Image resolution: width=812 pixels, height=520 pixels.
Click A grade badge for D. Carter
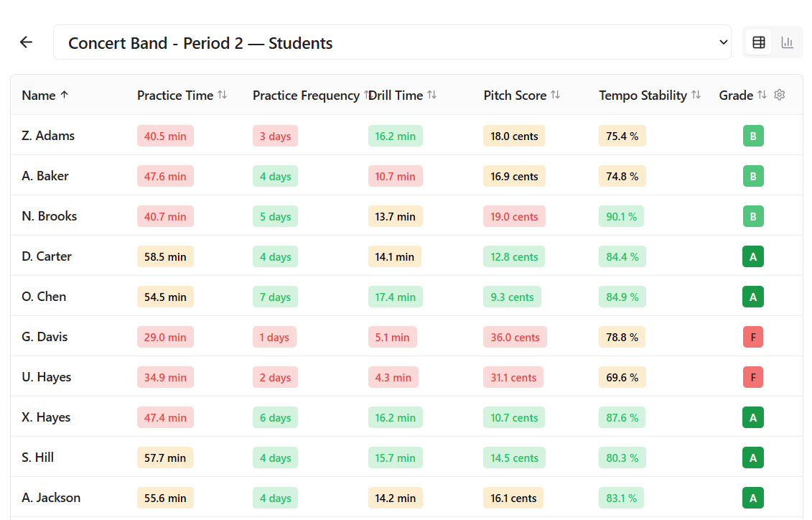click(753, 256)
